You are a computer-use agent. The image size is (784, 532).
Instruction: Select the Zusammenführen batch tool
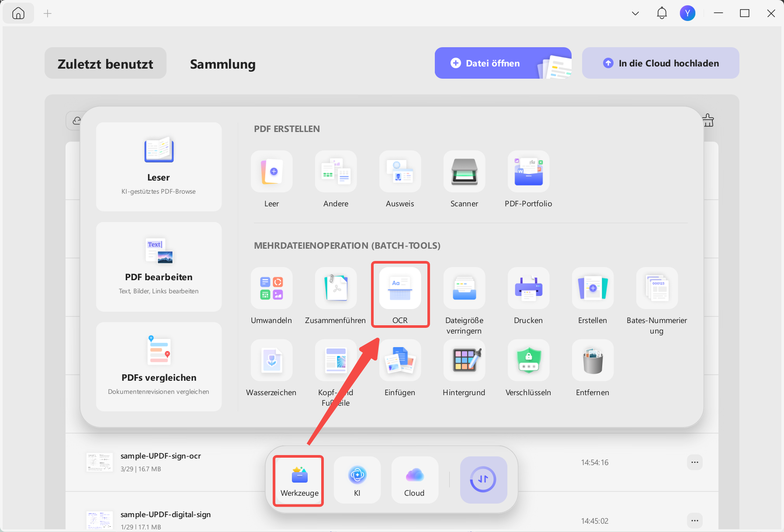tap(336, 288)
